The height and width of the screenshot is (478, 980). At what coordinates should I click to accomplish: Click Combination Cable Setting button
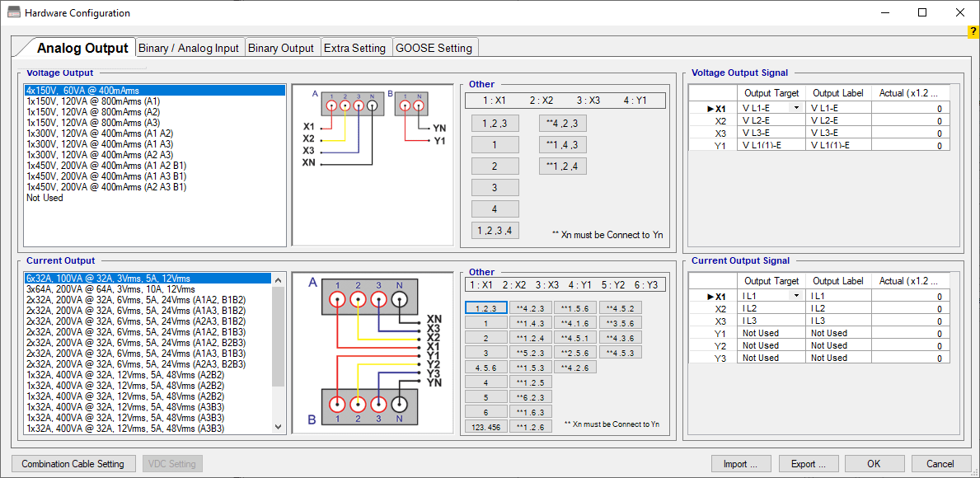[73, 464]
